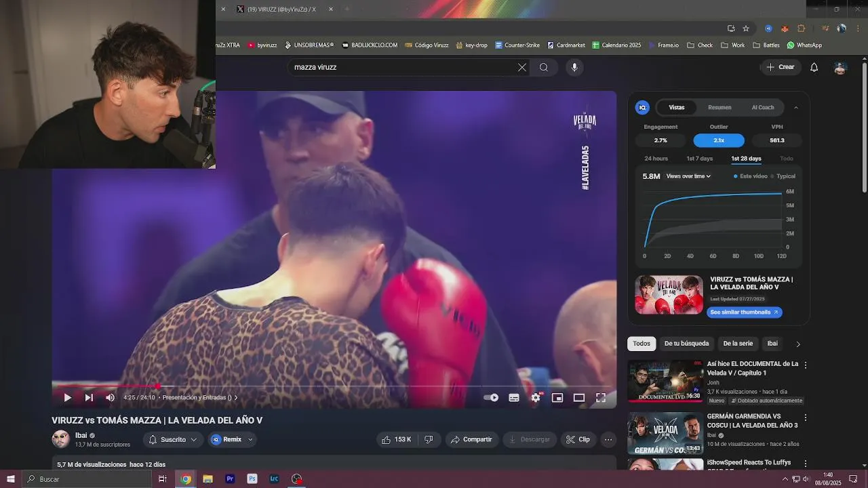Show more filter chips arrow
The image size is (868, 488).
coord(797,344)
